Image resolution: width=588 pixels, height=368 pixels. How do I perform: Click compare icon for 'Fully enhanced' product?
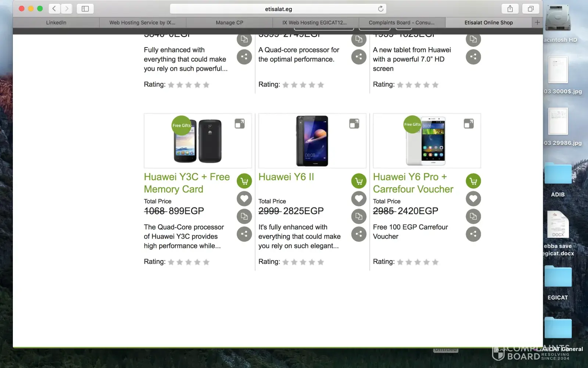point(244,39)
